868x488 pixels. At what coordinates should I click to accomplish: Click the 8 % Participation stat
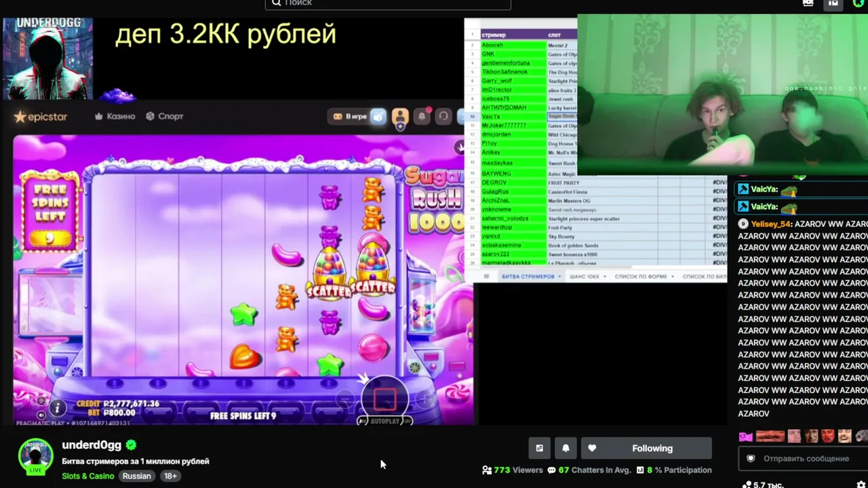(x=675, y=470)
